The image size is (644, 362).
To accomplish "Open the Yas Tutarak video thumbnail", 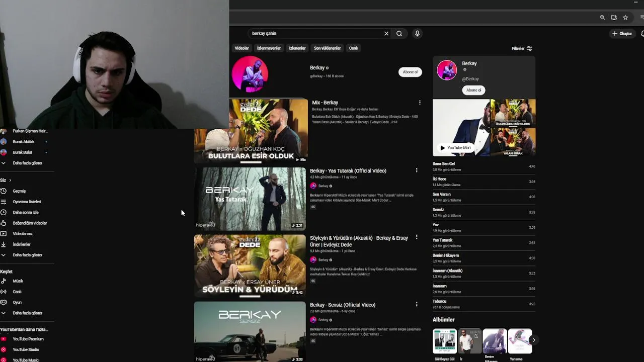I will (250, 199).
